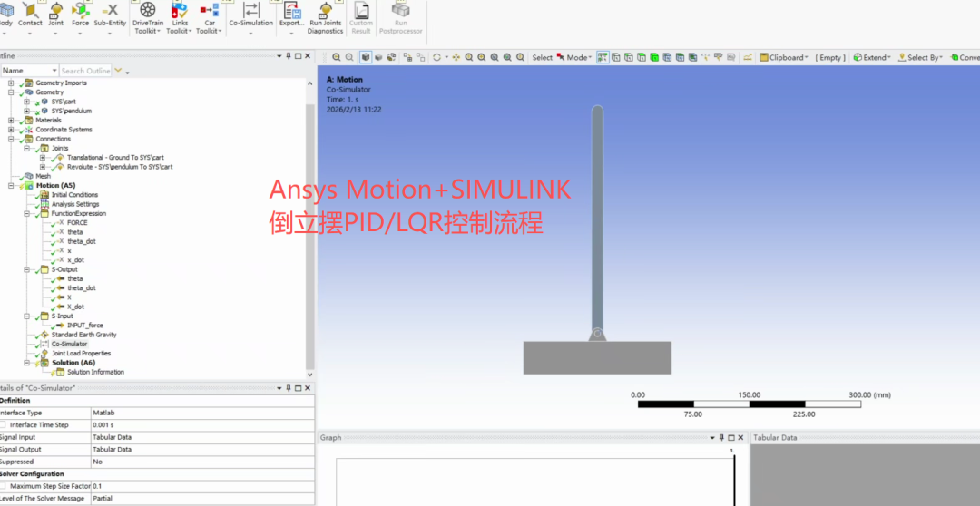Expand the SYS\pendulum geometry node
Image resolution: width=980 pixels, height=506 pixels.
(x=27, y=112)
